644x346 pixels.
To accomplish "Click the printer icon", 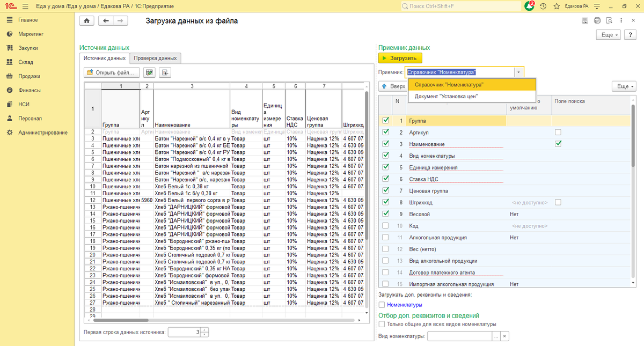I will click(x=597, y=20).
